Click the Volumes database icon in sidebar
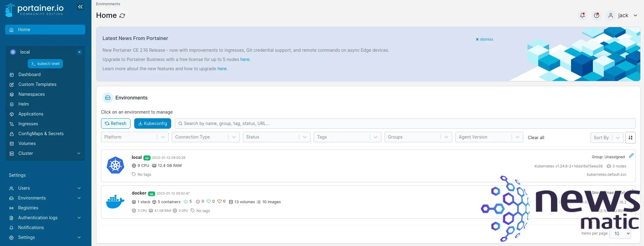 (x=12, y=144)
